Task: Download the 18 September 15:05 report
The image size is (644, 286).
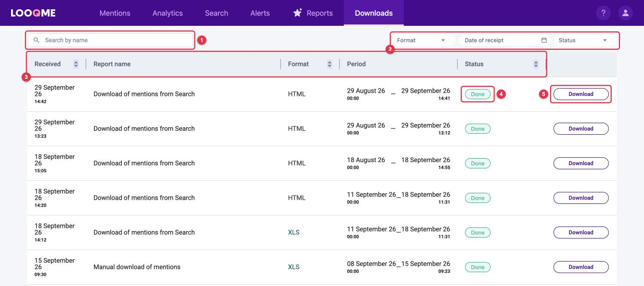Action: click(x=581, y=163)
